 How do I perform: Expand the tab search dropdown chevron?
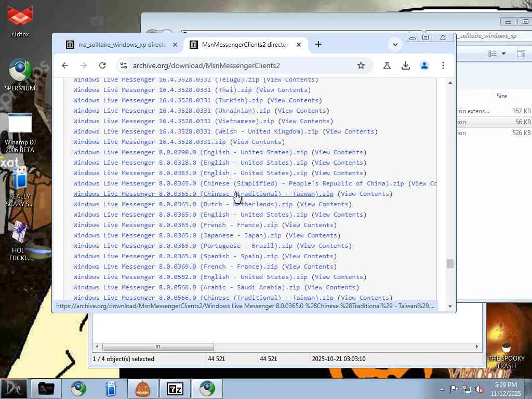395,45
